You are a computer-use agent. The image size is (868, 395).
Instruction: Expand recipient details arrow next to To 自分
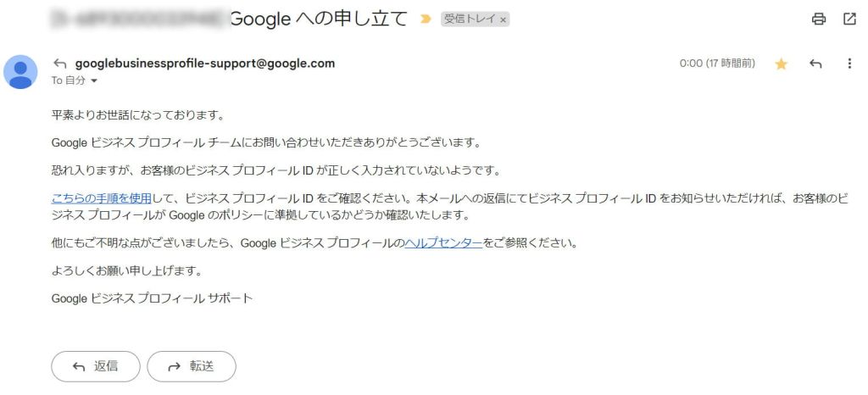tap(93, 81)
